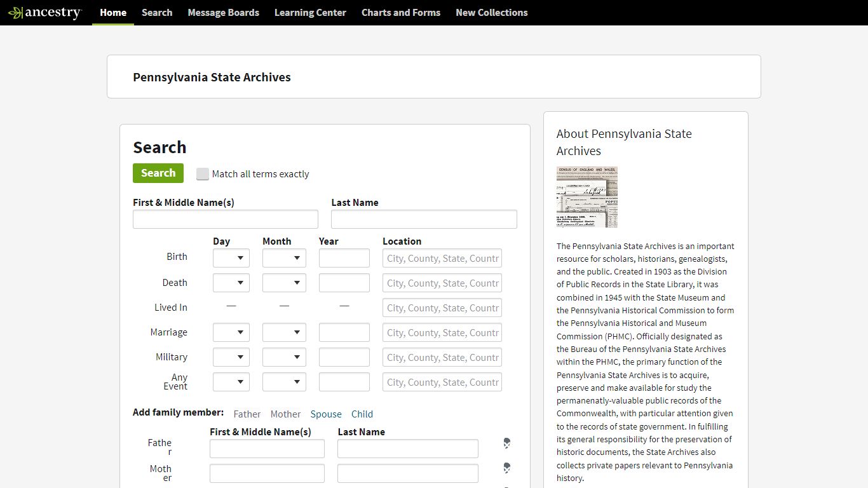868x488 pixels.
Task: Click the Death Year field
Action: 344,283
